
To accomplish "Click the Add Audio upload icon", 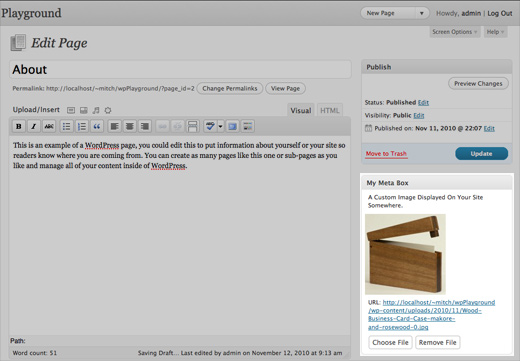I will pyautogui.click(x=96, y=110).
